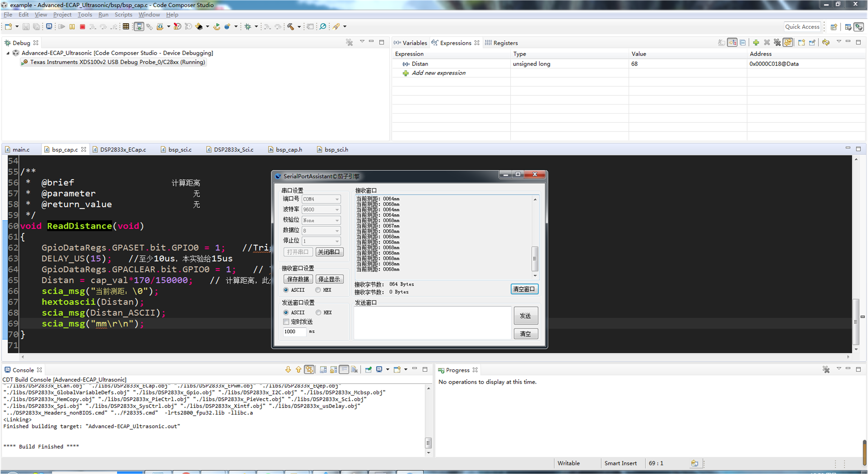This screenshot has height=474, width=868.
Task: Click the green plus Add expression icon
Action: 756,43
